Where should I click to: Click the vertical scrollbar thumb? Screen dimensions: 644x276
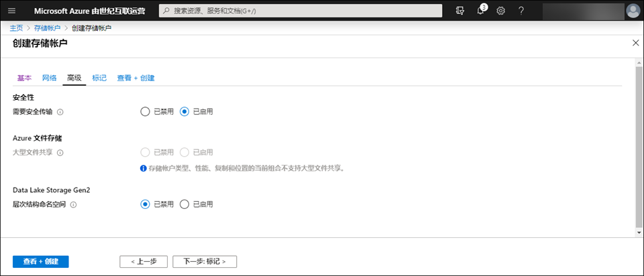[x=639, y=147]
